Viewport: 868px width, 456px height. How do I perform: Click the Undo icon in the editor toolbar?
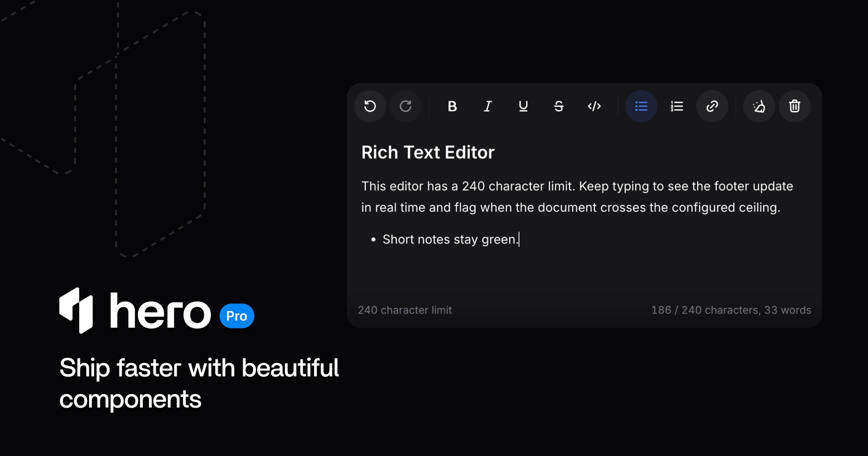tap(370, 106)
